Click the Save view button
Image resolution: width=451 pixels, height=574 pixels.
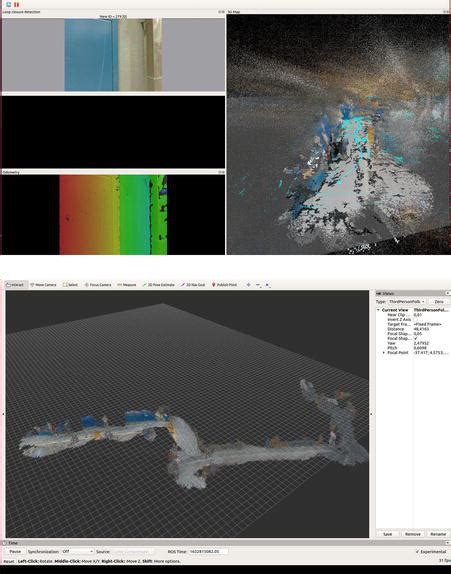[x=388, y=534]
